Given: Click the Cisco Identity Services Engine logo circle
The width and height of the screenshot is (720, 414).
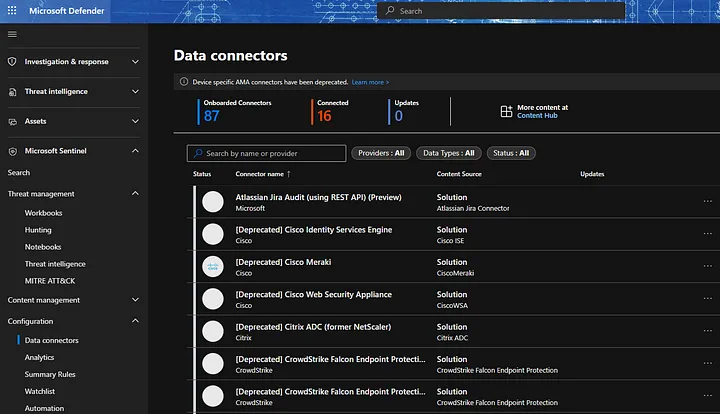Looking at the screenshot, I should pyautogui.click(x=213, y=234).
